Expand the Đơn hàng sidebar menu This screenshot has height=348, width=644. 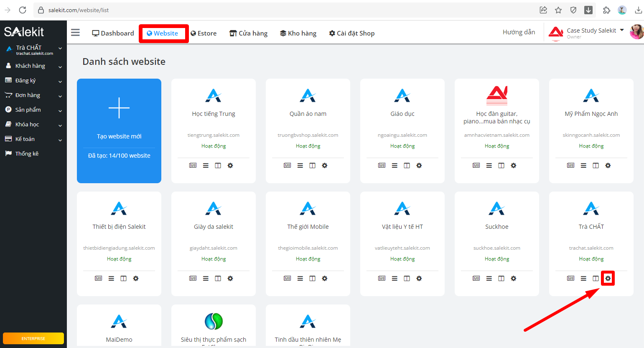[x=33, y=95]
